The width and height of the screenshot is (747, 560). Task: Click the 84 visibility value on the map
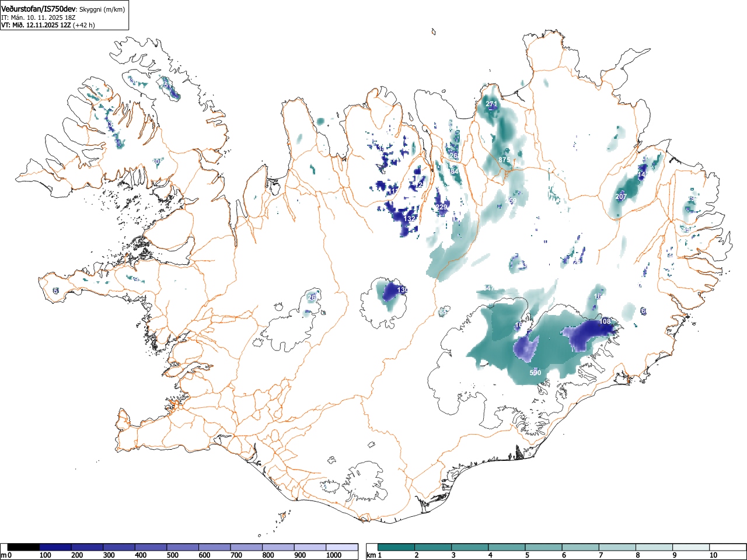(455, 171)
